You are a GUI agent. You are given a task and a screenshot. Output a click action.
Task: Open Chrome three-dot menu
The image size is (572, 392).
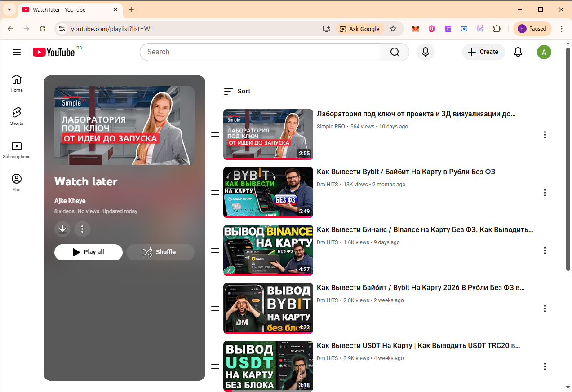pos(562,29)
